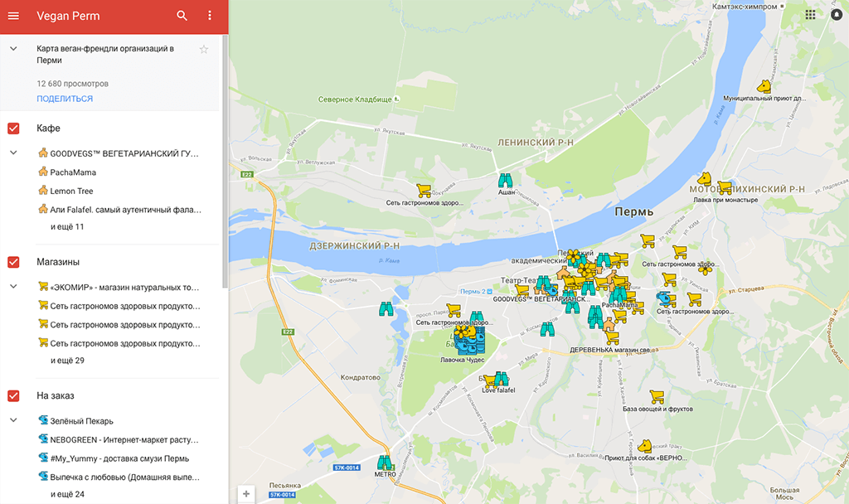The width and height of the screenshot is (849, 504).
Task: Collapse the Кафе layer list
Action: (x=13, y=153)
